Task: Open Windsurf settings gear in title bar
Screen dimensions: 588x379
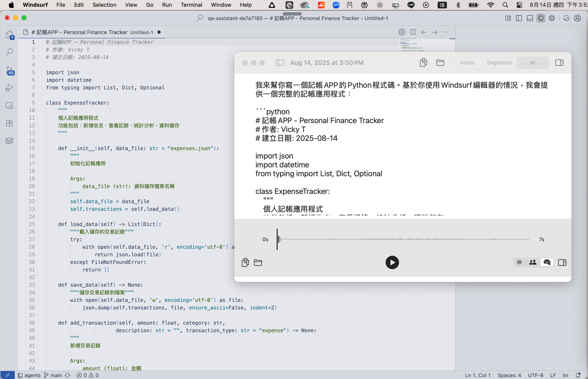Action: click(552, 18)
